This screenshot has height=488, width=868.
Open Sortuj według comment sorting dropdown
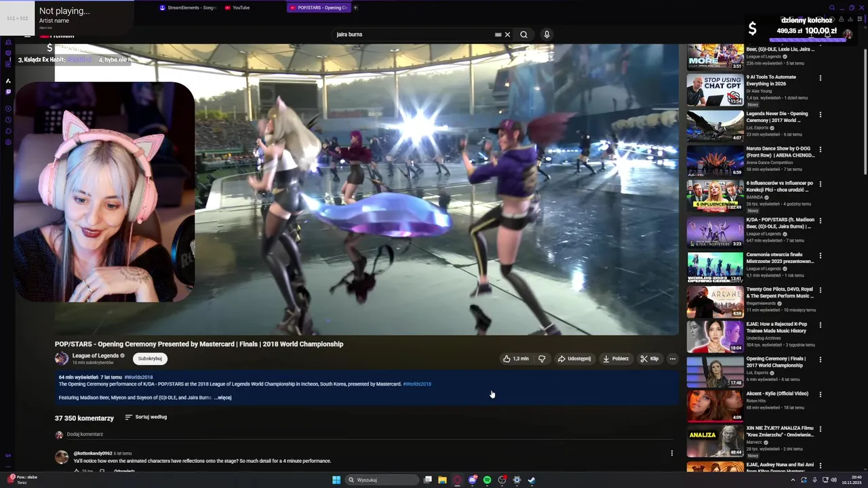pos(146,417)
